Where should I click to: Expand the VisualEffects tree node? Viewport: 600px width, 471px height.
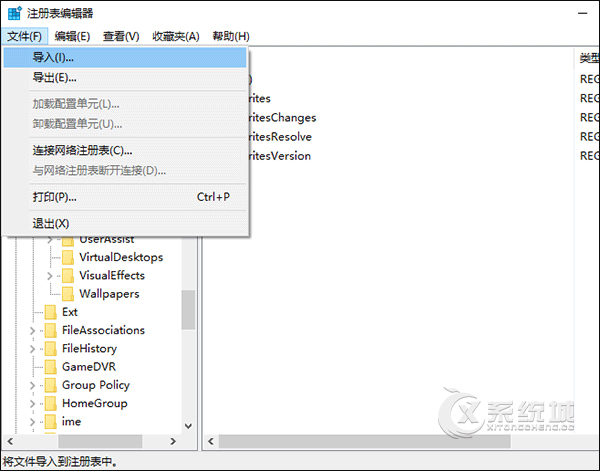(x=49, y=276)
